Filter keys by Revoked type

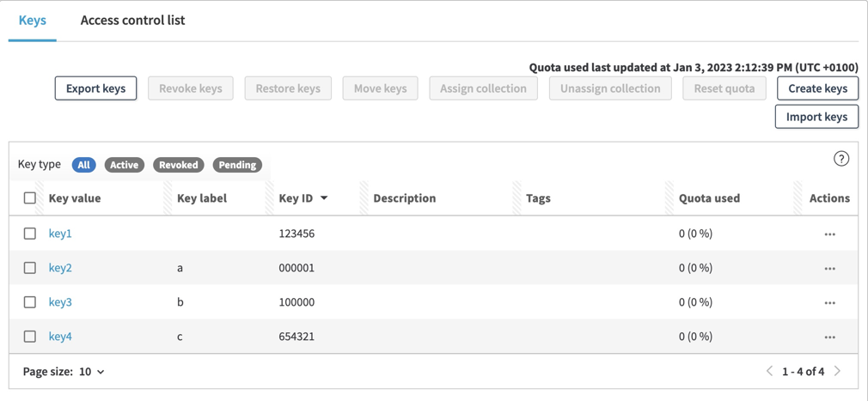click(178, 165)
